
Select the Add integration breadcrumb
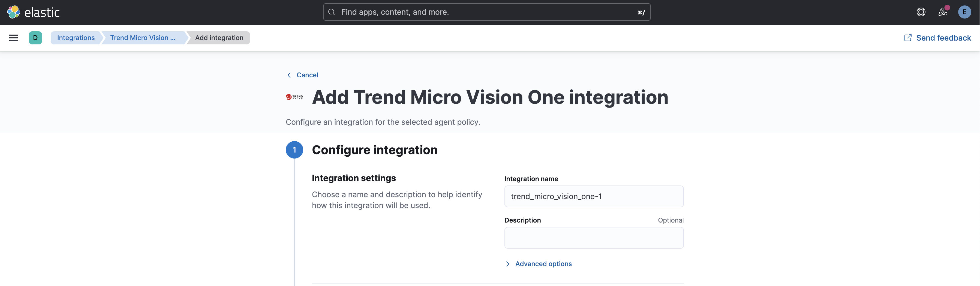point(219,38)
